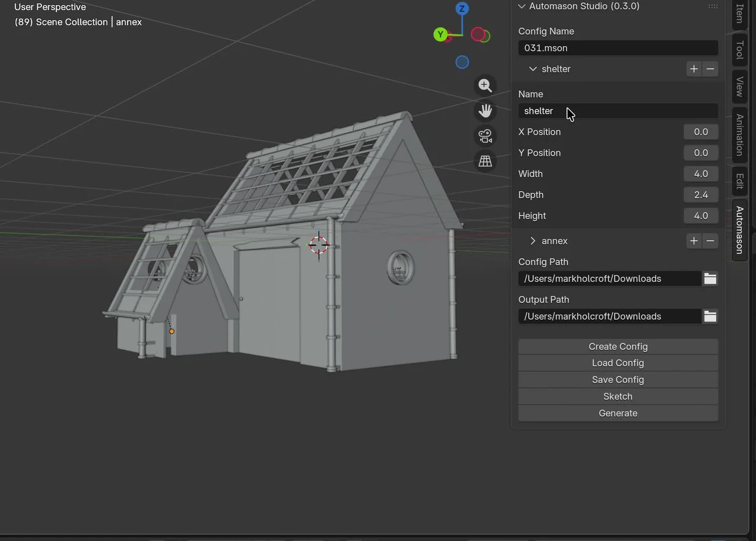The image size is (756, 541).
Task: Click the Output Path text field
Action: pyautogui.click(x=610, y=316)
